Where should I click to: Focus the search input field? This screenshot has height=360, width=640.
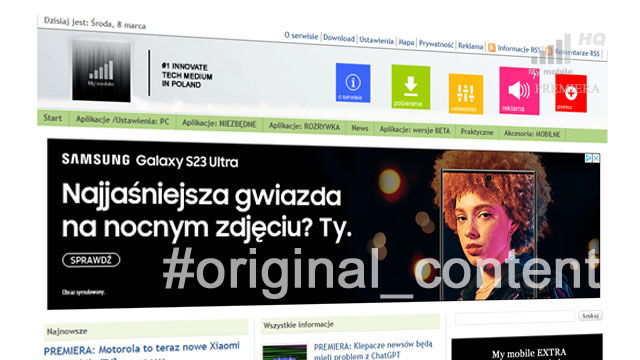point(515,317)
